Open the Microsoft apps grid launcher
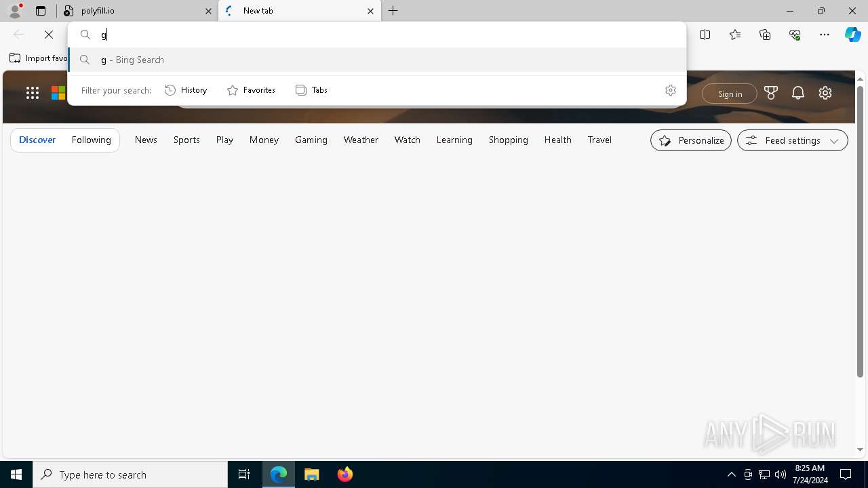Screen dimensions: 868x488 pos(32,93)
